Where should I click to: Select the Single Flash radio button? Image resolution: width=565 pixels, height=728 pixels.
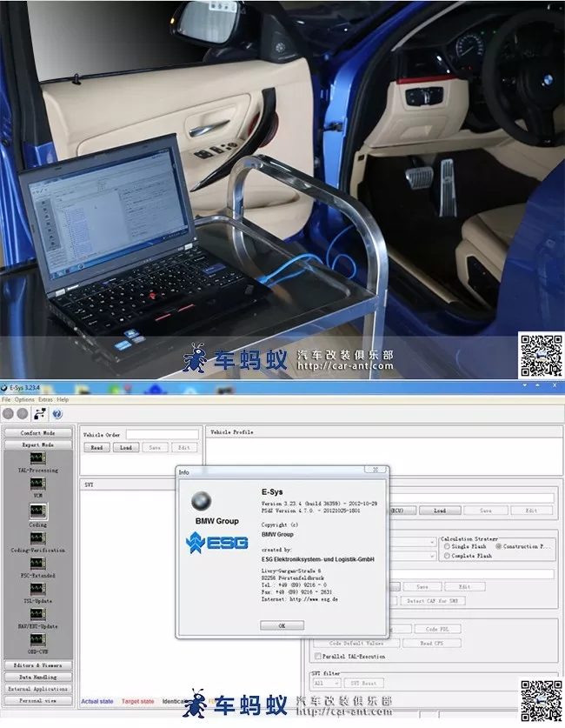(x=447, y=546)
